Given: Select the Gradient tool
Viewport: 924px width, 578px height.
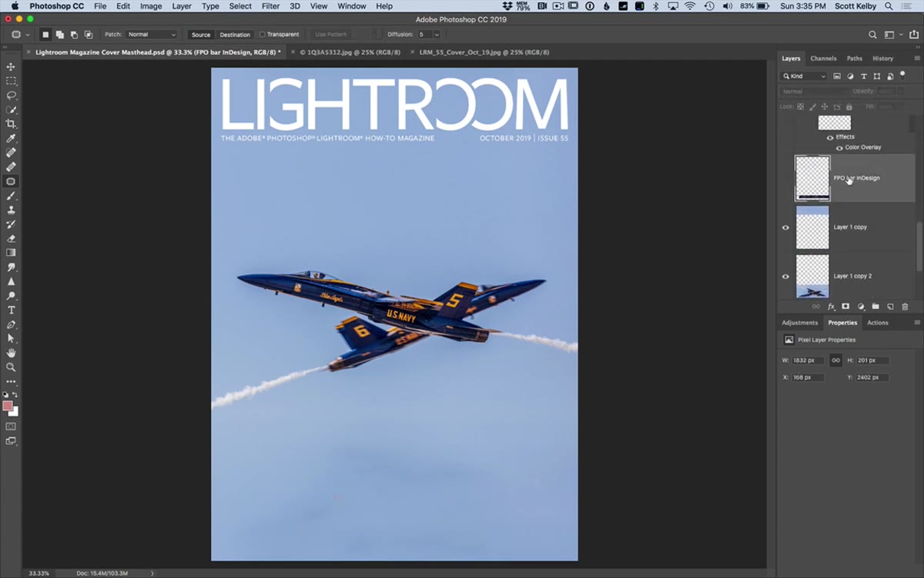Looking at the screenshot, I should pos(11,252).
